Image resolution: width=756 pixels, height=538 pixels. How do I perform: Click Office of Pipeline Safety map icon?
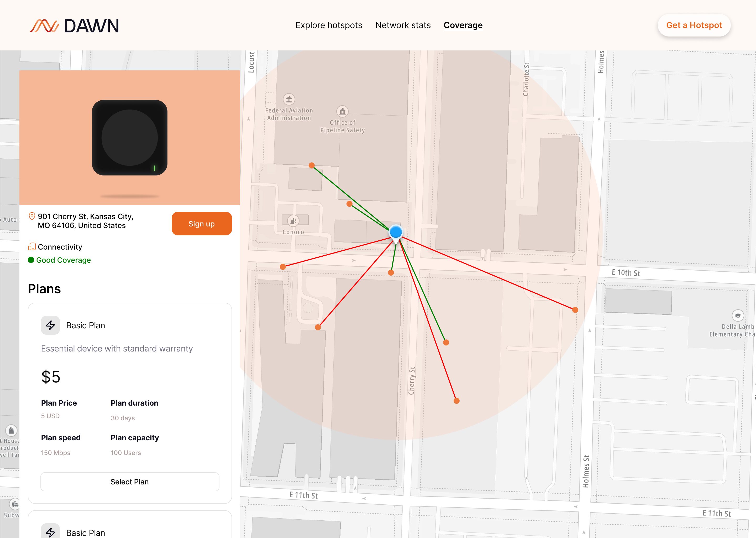[x=342, y=111]
